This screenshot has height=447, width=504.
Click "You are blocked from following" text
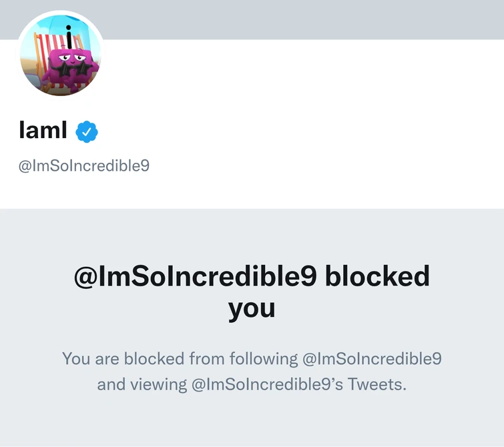[x=180, y=358]
